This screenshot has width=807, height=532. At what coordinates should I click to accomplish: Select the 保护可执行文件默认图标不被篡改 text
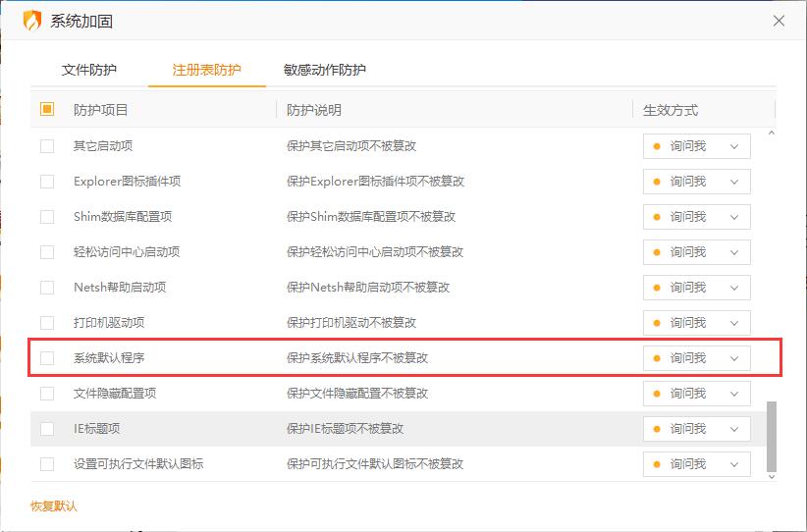click(375, 464)
